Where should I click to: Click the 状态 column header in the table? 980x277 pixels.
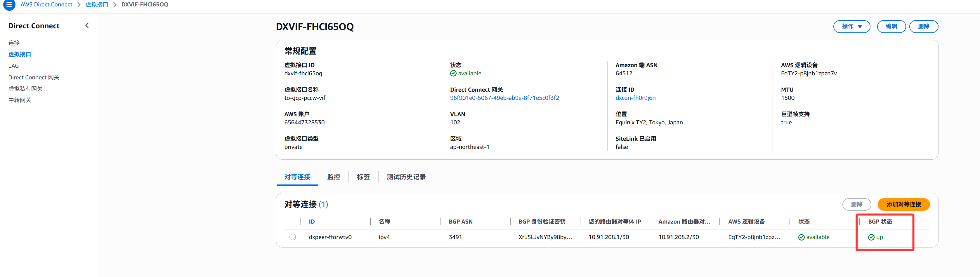pyautogui.click(x=804, y=222)
